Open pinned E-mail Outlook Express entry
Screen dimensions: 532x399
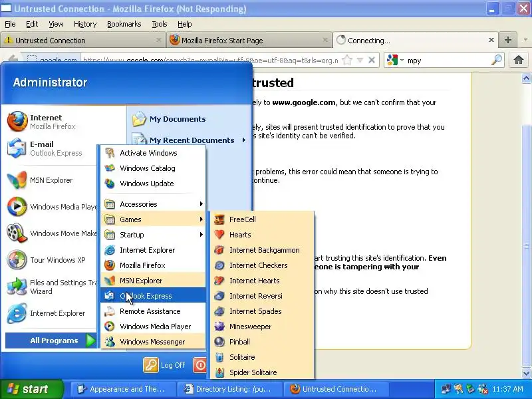click(51, 148)
